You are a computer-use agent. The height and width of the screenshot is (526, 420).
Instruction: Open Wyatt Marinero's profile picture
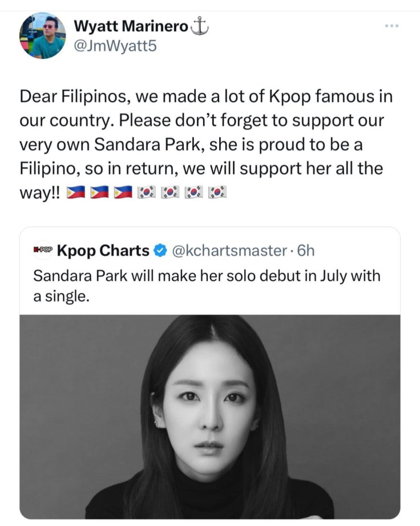pyautogui.click(x=43, y=36)
